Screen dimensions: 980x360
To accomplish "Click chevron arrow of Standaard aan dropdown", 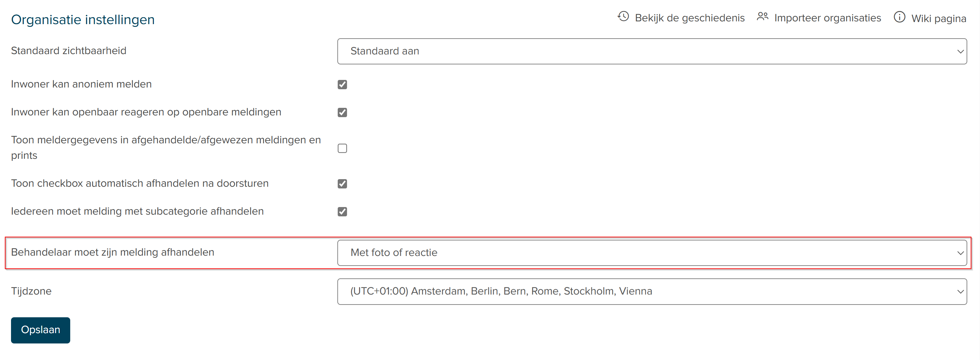I will (959, 52).
